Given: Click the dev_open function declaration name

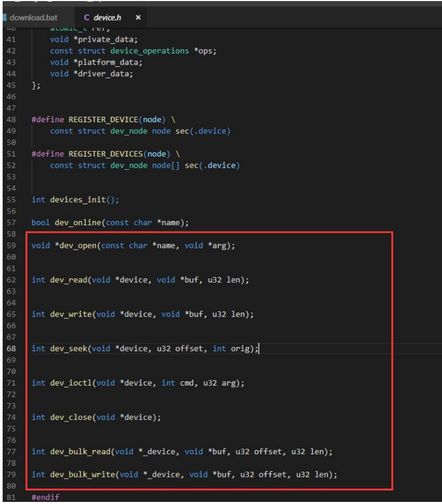Looking at the screenshot, I should pyautogui.click(x=78, y=245).
